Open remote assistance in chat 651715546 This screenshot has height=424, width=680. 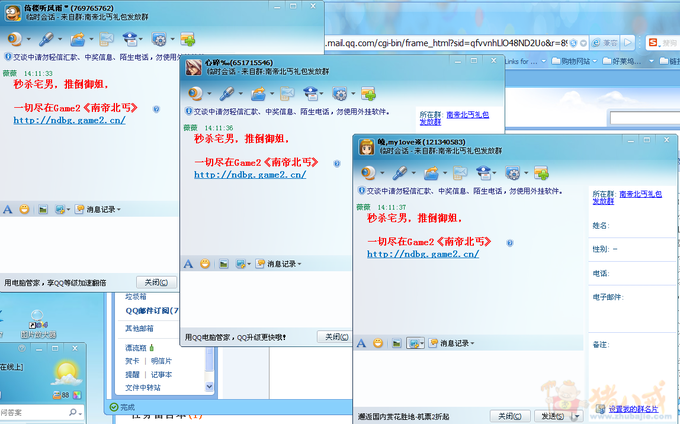[x=311, y=93]
